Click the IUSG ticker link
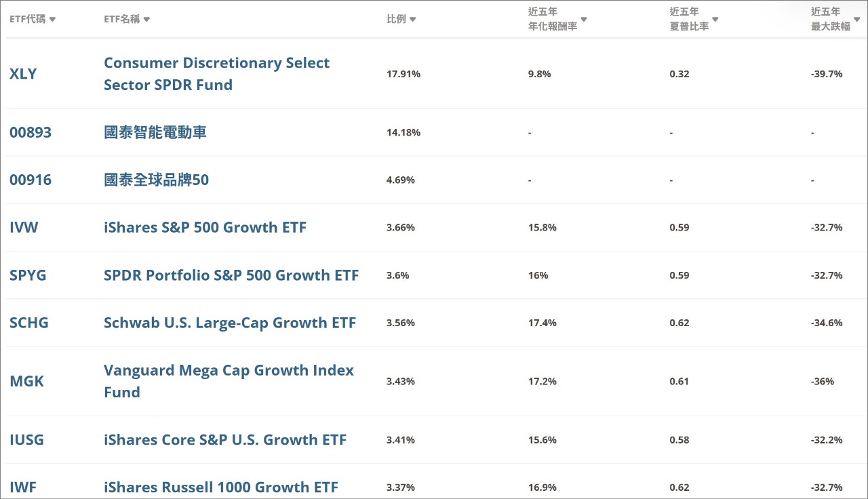 click(26, 440)
